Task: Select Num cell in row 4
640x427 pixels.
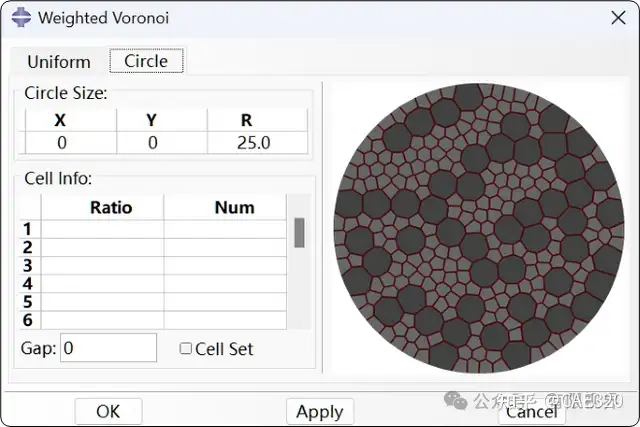Action: pyautogui.click(x=225, y=284)
